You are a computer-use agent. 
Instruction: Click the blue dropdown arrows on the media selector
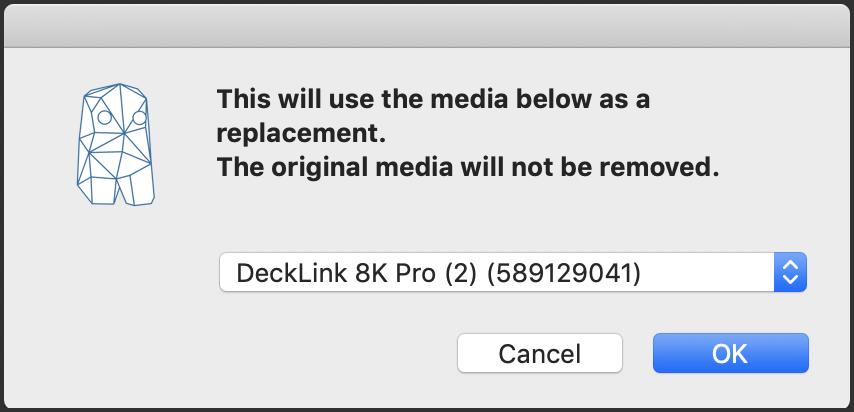click(790, 272)
